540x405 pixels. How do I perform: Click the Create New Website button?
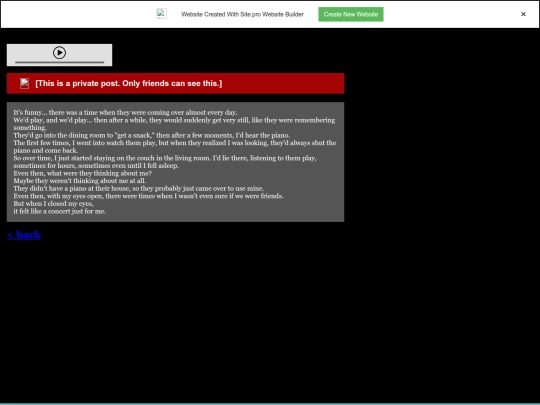click(x=351, y=14)
